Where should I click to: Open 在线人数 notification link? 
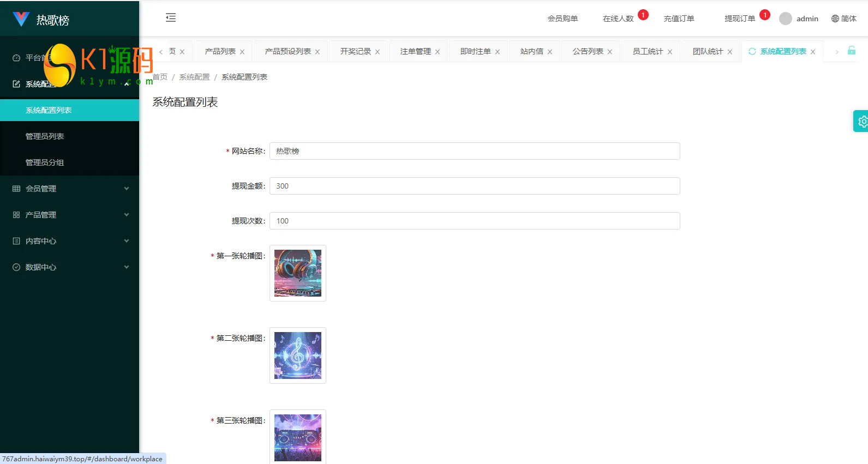point(618,19)
